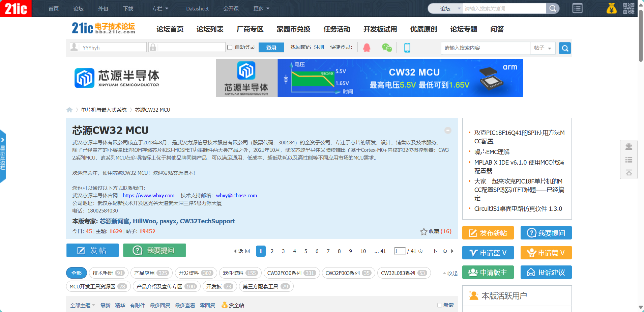Viewport: 644px width, 312px height.
Task: Open the CW32 MCU banner advertisement
Action: coord(370,78)
